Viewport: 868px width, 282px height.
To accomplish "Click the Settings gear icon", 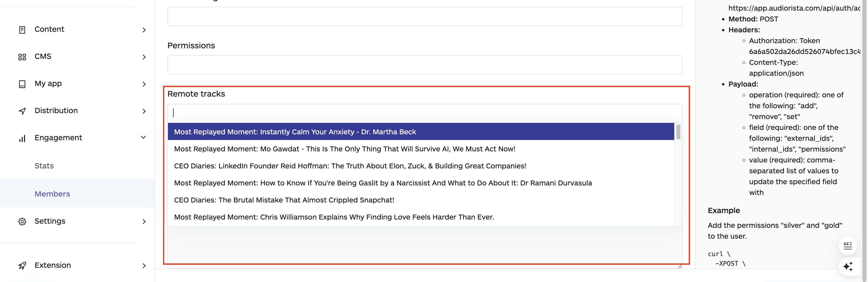I will (x=22, y=221).
